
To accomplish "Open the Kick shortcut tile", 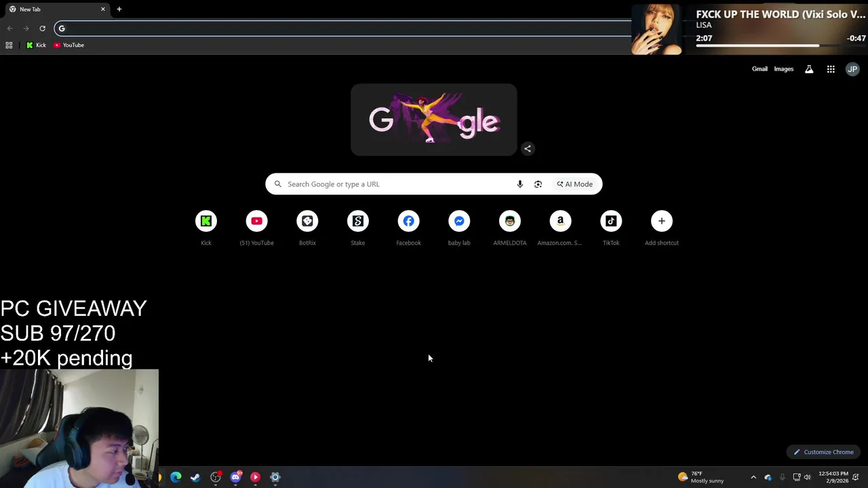I will click(x=206, y=228).
